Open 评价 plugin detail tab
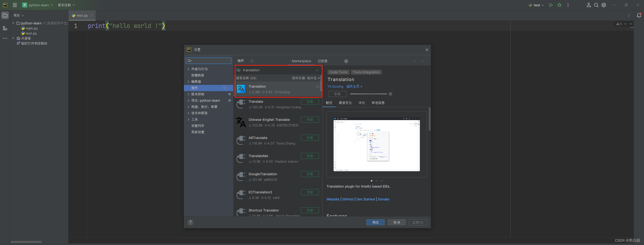644x245 pixels. pyautogui.click(x=362, y=103)
